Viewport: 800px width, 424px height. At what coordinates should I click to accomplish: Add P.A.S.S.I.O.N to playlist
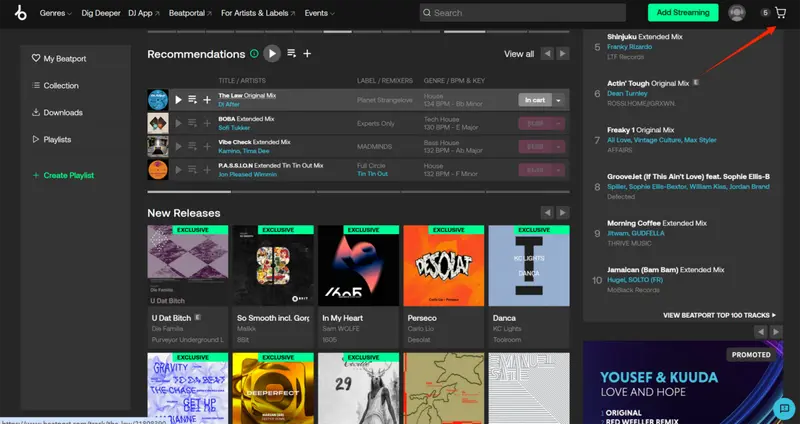pos(207,169)
